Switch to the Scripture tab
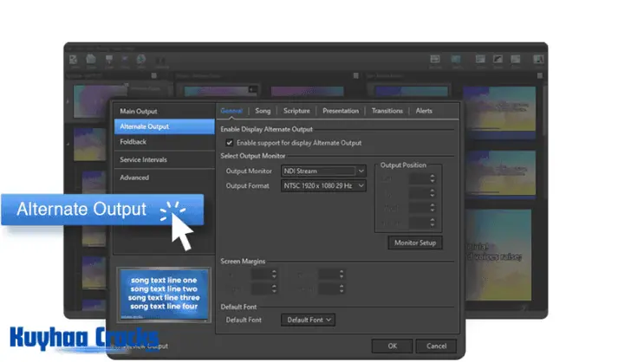This screenshot has height=362, width=644. tap(296, 111)
